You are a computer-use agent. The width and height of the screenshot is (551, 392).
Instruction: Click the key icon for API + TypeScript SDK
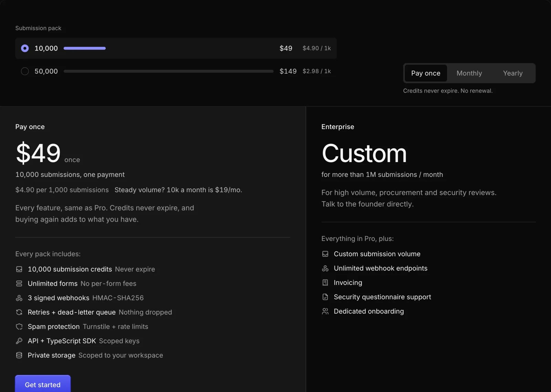[x=19, y=341]
